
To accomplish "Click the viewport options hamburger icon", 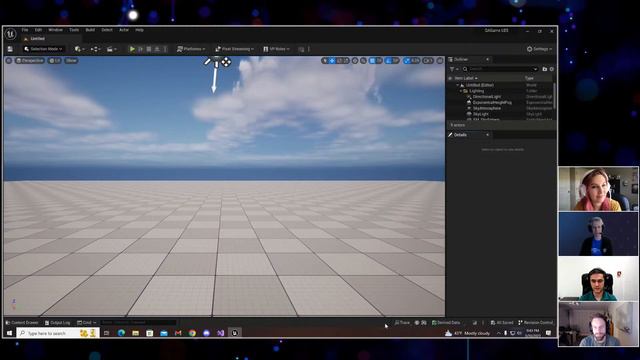I will tap(9, 60).
